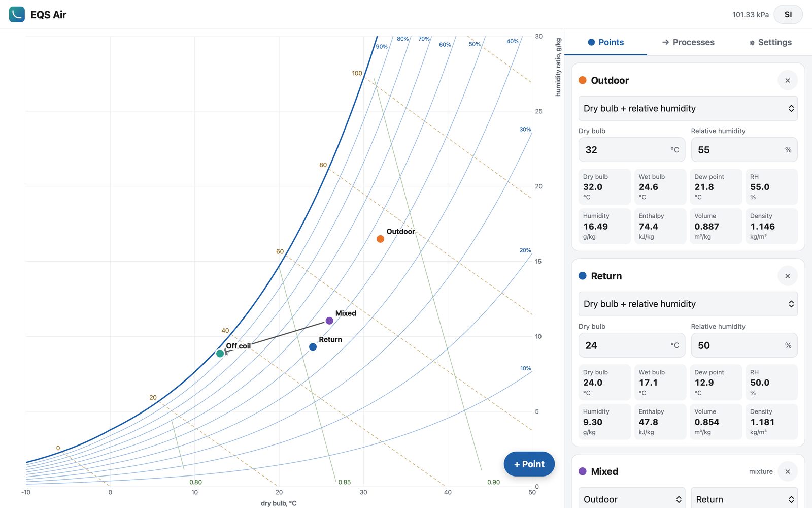Open Outdoor input mode dropdown
The width and height of the screenshot is (812, 508).
(688, 108)
